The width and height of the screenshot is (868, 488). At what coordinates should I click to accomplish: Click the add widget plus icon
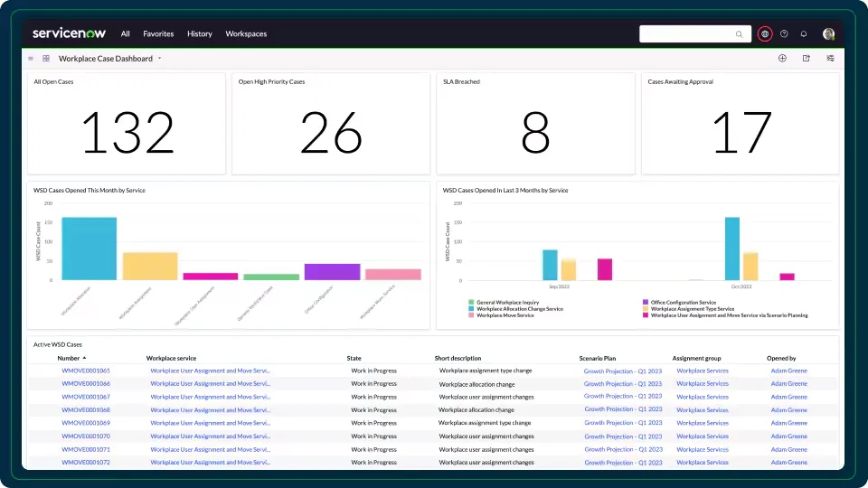coord(782,58)
